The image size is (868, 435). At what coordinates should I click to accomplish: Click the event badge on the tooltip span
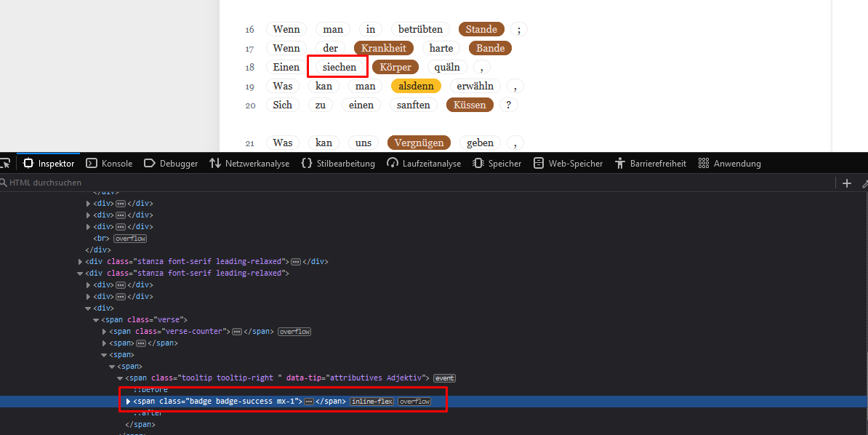[444, 378]
